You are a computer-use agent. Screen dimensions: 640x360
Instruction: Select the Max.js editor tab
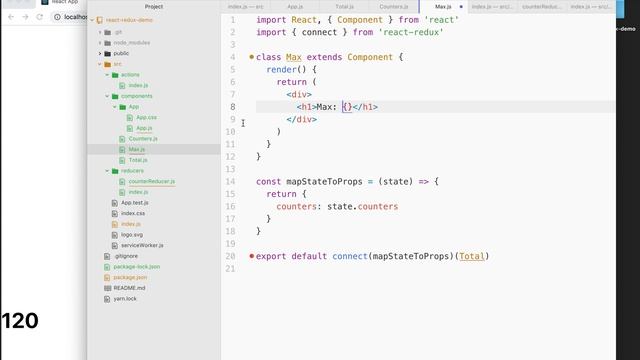pyautogui.click(x=443, y=7)
